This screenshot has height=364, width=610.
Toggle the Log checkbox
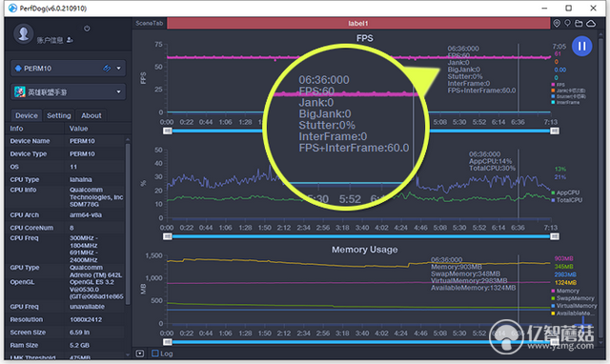(155, 354)
